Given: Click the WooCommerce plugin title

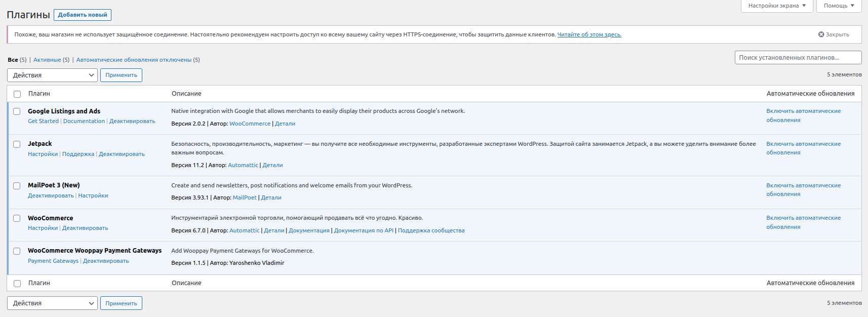Looking at the screenshot, I should 51,218.
